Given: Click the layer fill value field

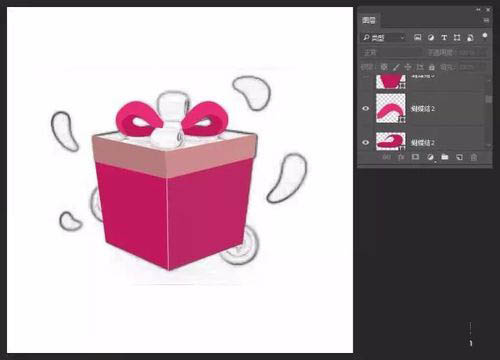Looking at the screenshot, I should click(x=473, y=67).
